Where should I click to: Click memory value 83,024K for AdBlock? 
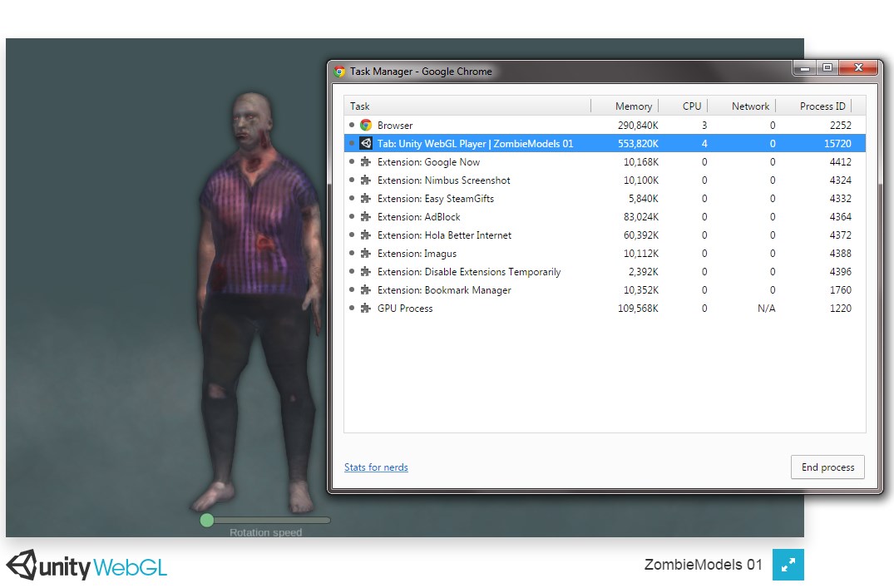tap(641, 217)
